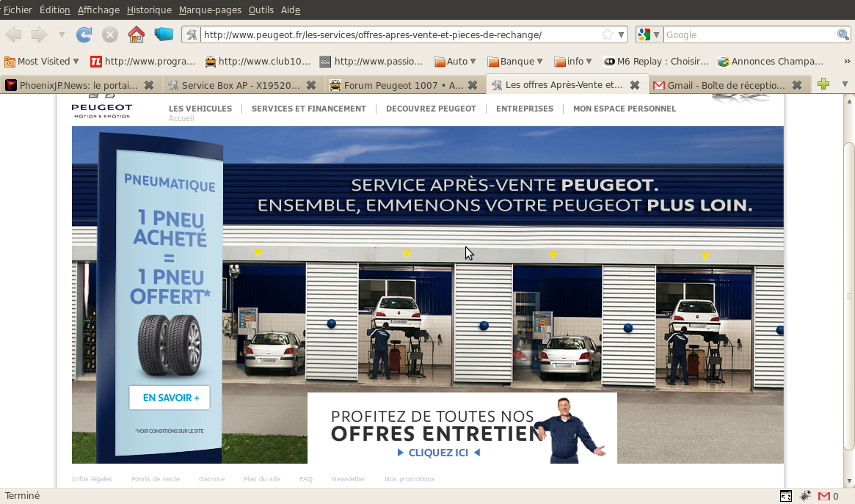Show more bookmarks with the chevron
This screenshot has height=504, width=855.
pos(847,62)
